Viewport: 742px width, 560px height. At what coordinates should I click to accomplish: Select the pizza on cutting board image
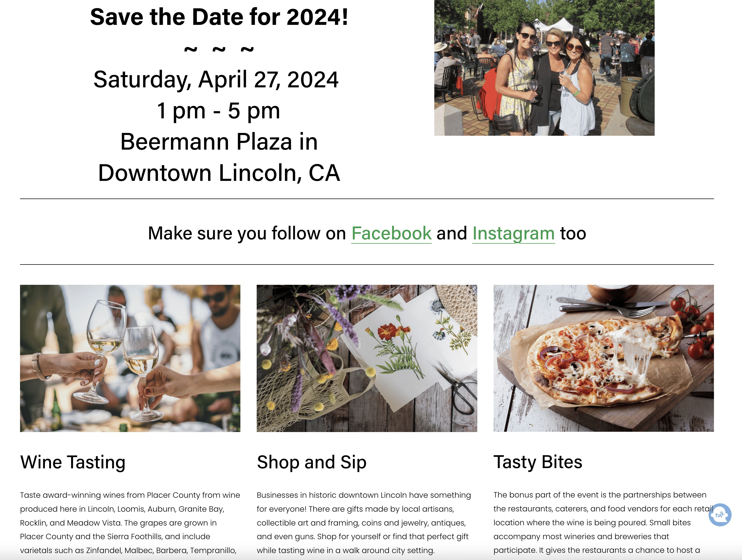tap(603, 358)
